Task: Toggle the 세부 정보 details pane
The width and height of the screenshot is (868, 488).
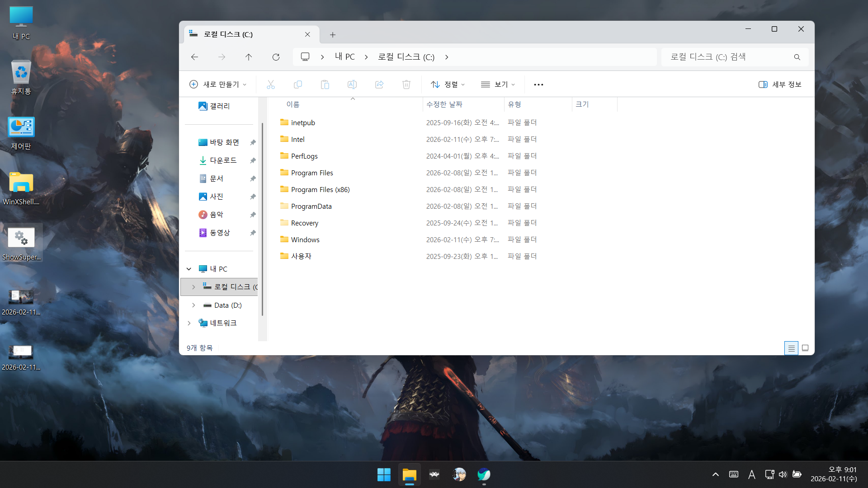Action: pos(780,84)
